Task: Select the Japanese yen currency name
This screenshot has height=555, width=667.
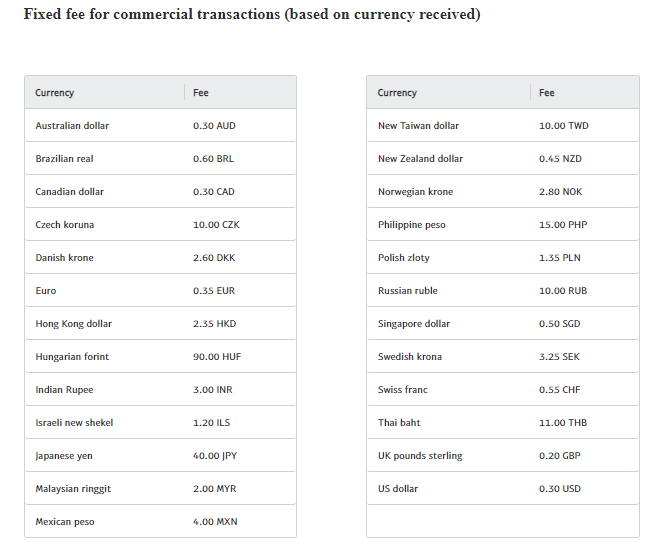Action: point(64,456)
